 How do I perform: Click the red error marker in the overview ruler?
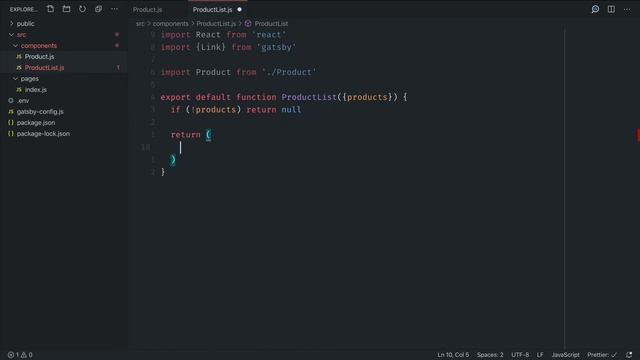click(638, 135)
